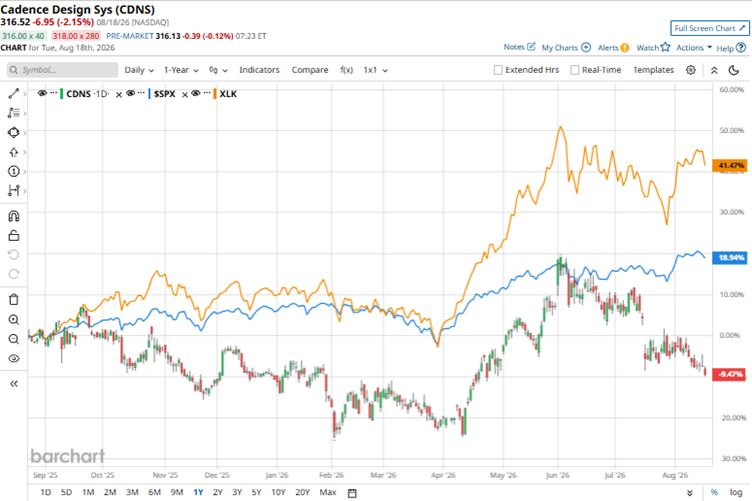
Task: Toggle percent scale button
Action: 714,492
